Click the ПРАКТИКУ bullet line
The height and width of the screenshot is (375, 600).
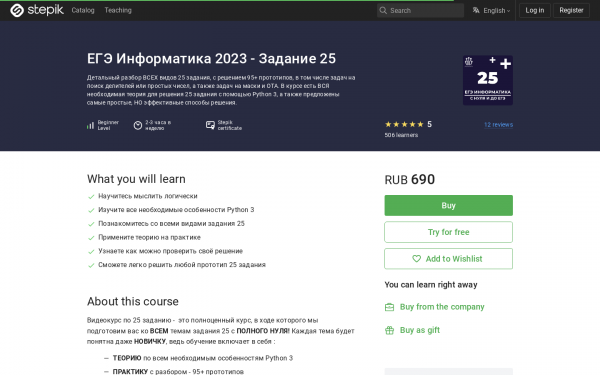[x=178, y=371]
